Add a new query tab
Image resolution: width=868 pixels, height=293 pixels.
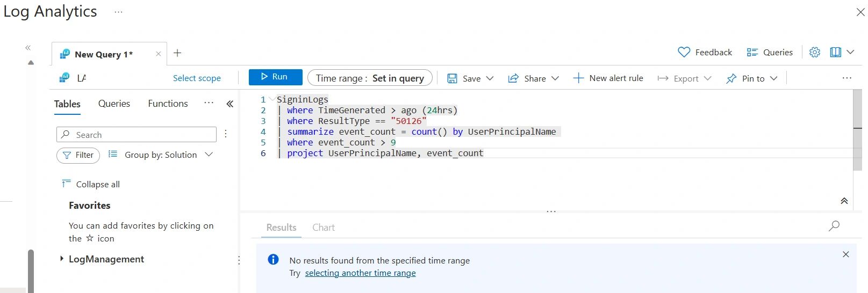[x=177, y=53]
